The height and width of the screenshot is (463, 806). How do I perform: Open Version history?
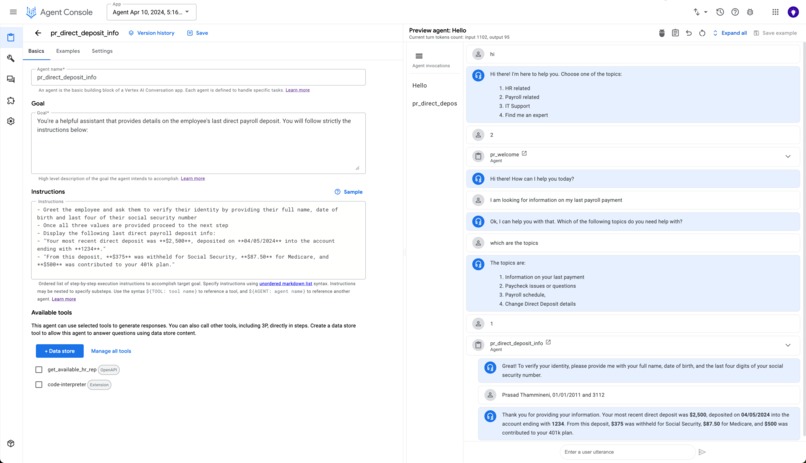click(x=151, y=33)
